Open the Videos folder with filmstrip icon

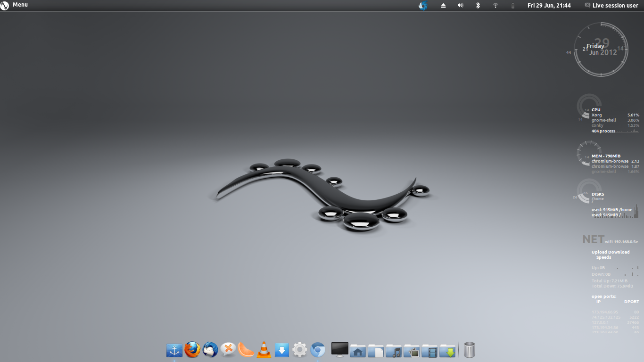(x=429, y=351)
